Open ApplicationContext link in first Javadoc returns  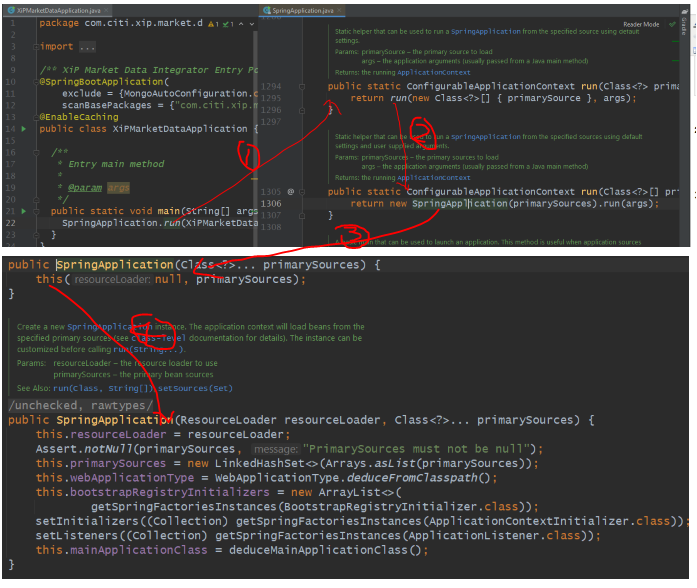click(433, 72)
